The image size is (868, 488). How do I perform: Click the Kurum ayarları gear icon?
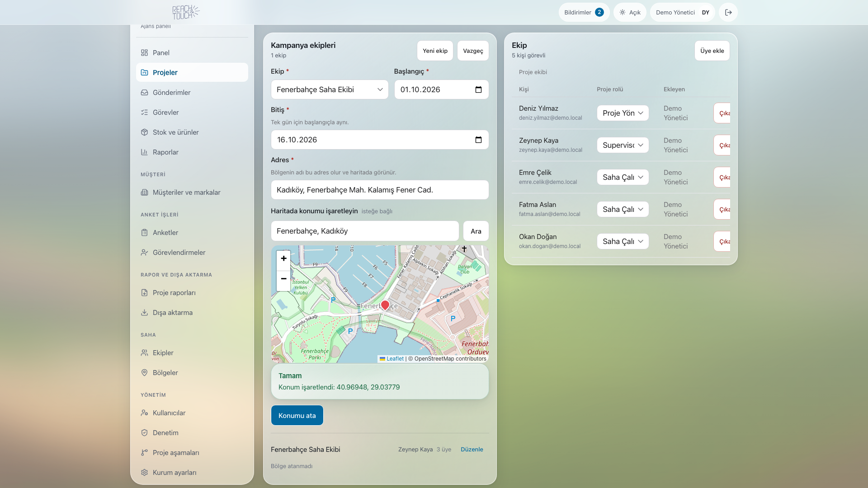coord(144,472)
